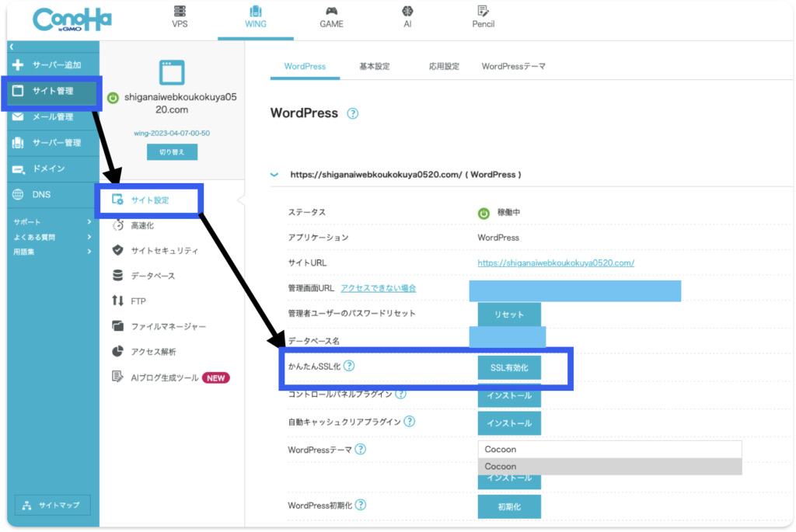This screenshot has height=532, width=796.
Task: Select the GAME controller icon
Action: coord(331,12)
